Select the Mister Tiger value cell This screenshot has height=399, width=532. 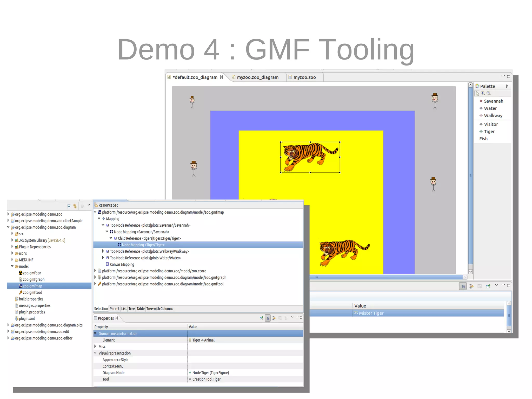[x=428, y=313]
